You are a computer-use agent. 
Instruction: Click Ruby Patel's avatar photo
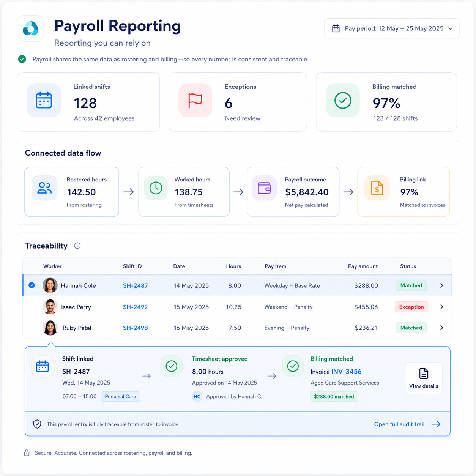pos(50,328)
